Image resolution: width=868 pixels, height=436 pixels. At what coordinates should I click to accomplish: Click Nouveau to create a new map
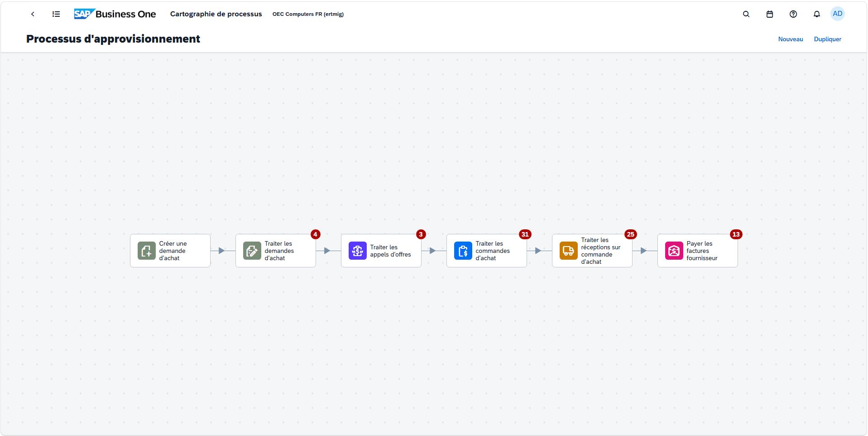coord(791,39)
